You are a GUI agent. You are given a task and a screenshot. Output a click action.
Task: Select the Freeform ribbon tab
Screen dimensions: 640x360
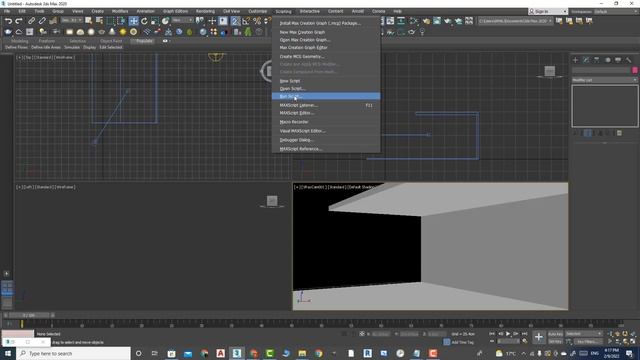(47, 41)
